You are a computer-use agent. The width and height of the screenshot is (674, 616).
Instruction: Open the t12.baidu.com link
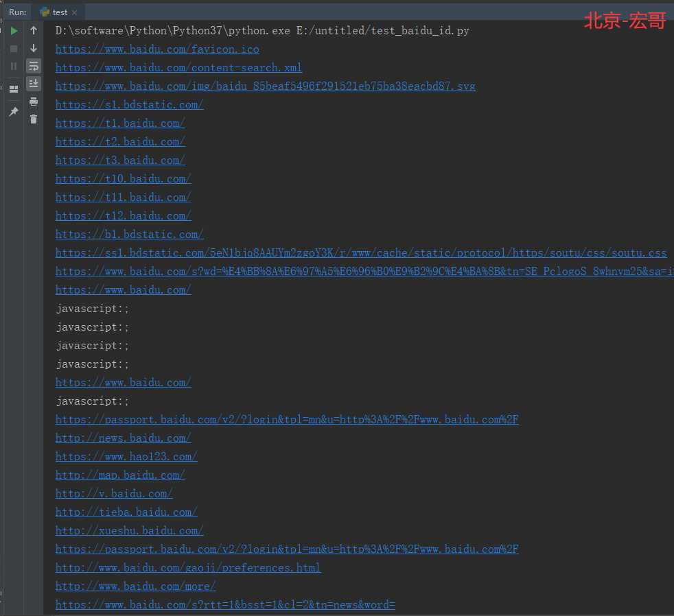point(124,215)
